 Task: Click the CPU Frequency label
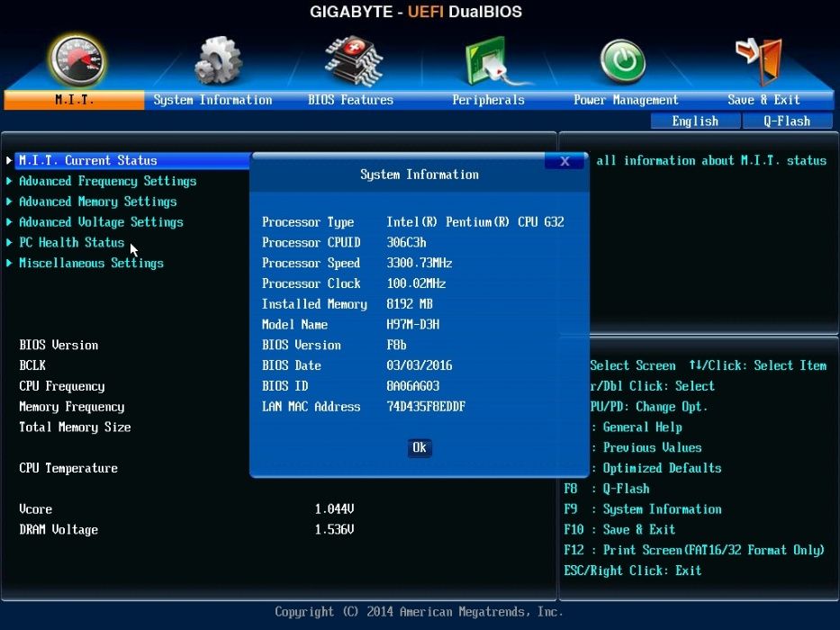click(x=62, y=386)
